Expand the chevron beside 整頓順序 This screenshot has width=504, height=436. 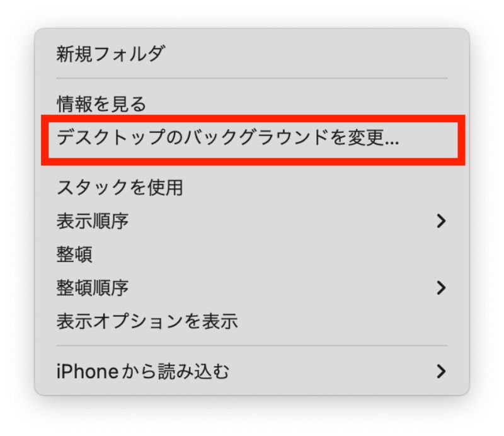(442, 288)
